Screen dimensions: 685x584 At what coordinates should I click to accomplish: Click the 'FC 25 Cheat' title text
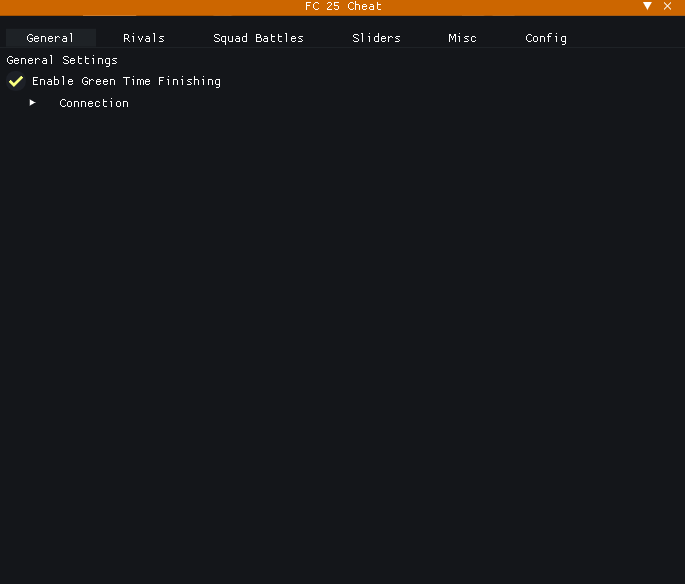tap(343, 6)
